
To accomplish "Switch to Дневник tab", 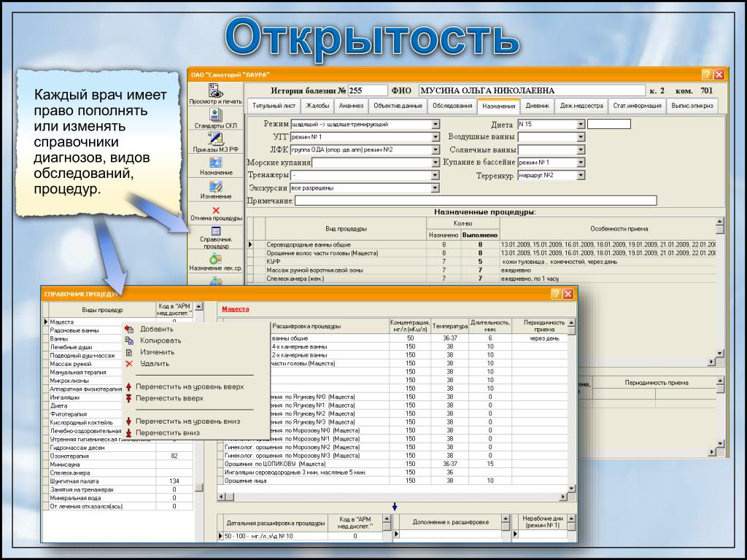I will pyautogui.click(x=538, y=106).
